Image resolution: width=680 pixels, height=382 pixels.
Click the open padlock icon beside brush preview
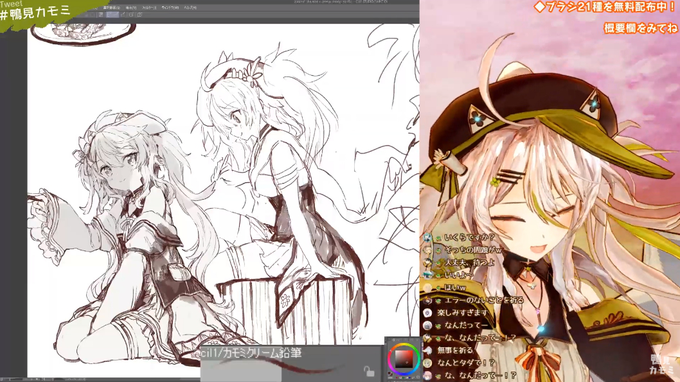click(369, 371)
